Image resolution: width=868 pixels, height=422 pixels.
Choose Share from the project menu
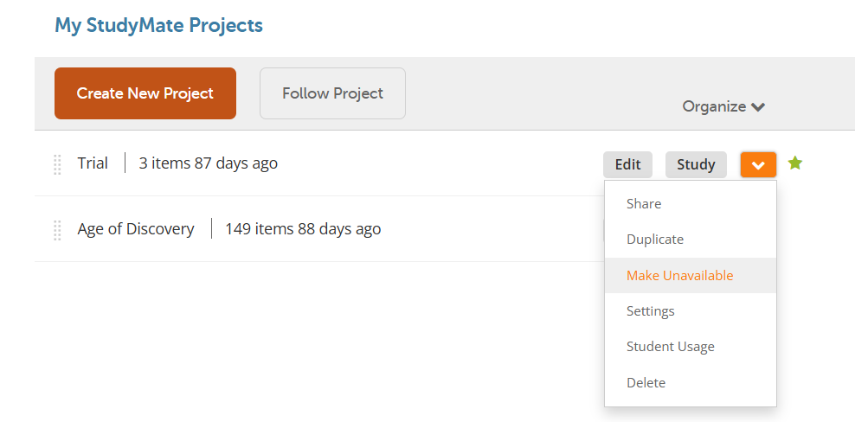[644, 204]
